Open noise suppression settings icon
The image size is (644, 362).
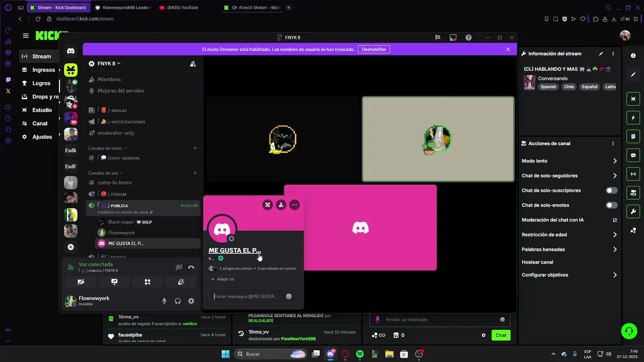179,267
